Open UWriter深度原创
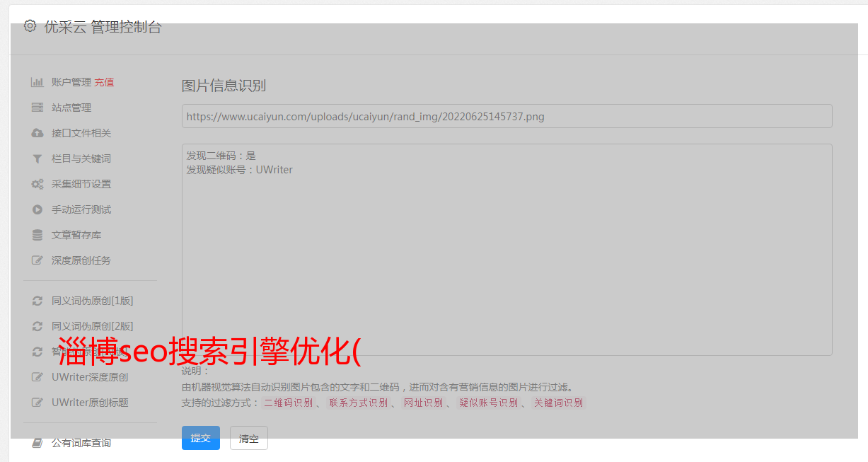Image resolution: width=868 pixels, height=462 pixels. point(90,377)
